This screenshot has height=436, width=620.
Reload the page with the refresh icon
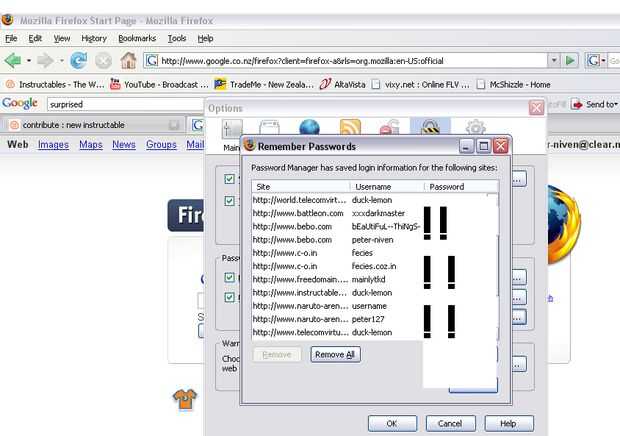click(78, 60)
